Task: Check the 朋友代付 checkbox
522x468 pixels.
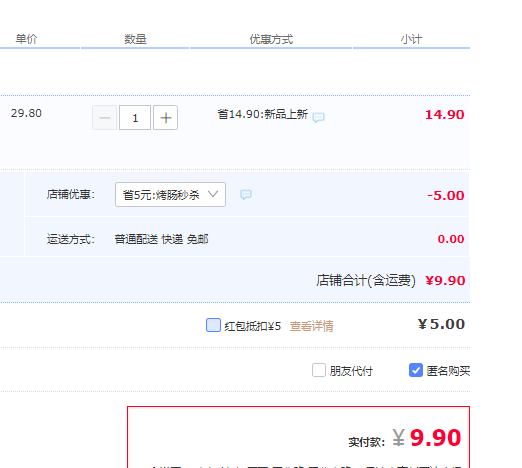Action: 319,370
